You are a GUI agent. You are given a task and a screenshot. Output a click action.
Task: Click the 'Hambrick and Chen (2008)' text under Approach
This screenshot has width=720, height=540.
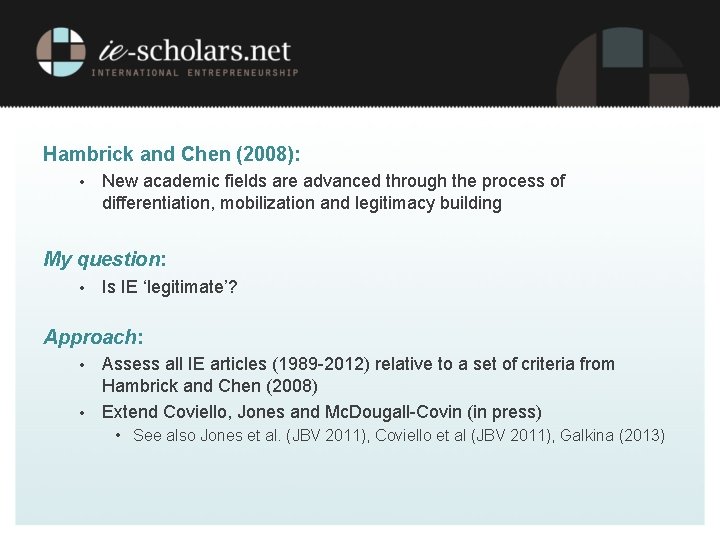(210, 386)
